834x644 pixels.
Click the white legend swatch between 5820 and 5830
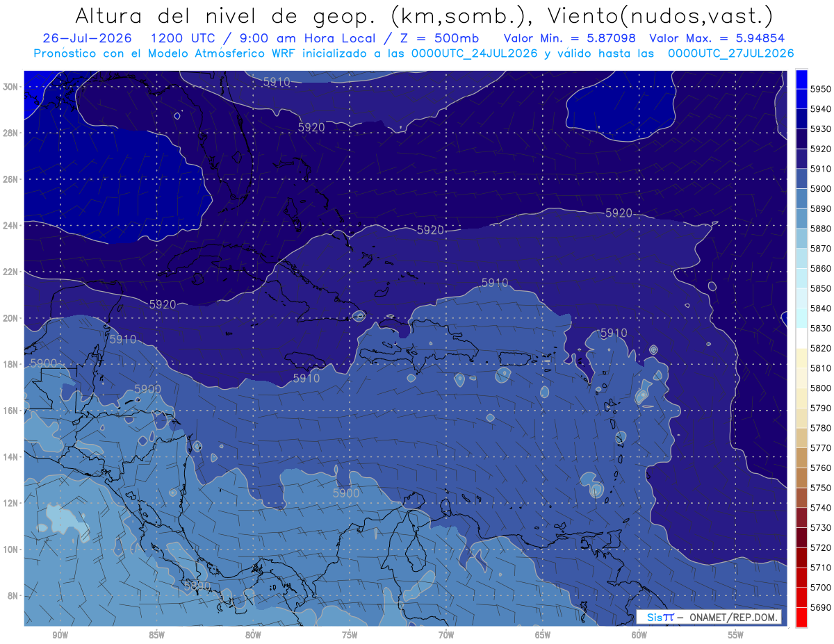(801, 338)
